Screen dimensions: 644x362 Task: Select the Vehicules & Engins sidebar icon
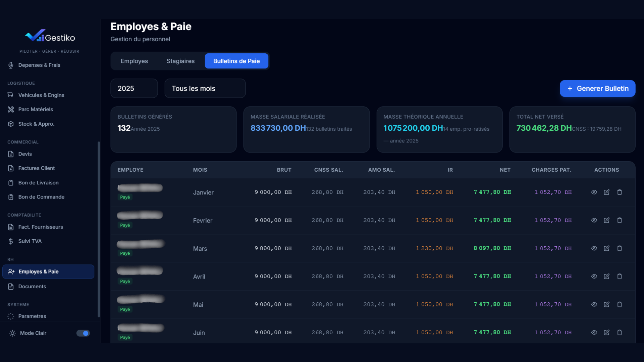11,95
